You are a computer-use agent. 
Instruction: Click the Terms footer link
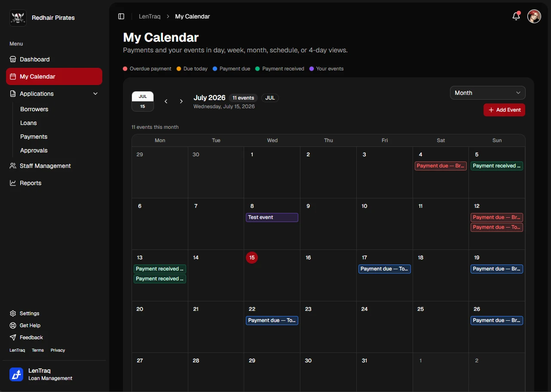(38, 350)
